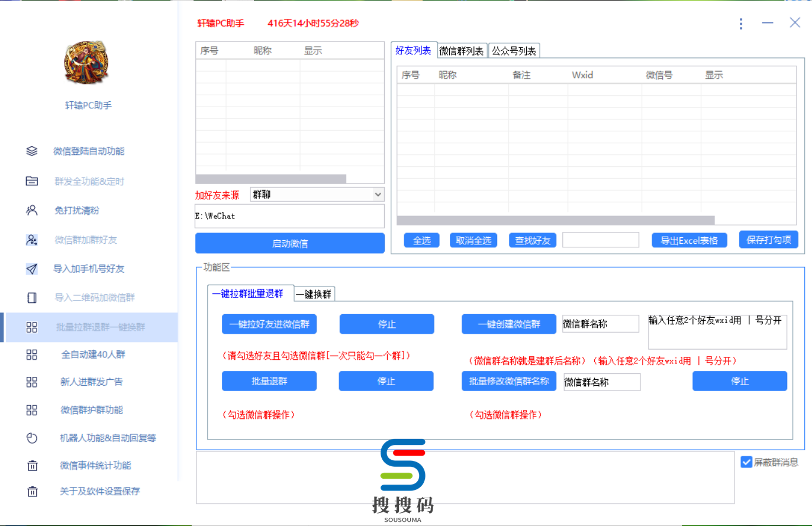Viewport: 812px width, 526px height.
Task: Open the three-dot more options menu
Action: click(741, 24)
